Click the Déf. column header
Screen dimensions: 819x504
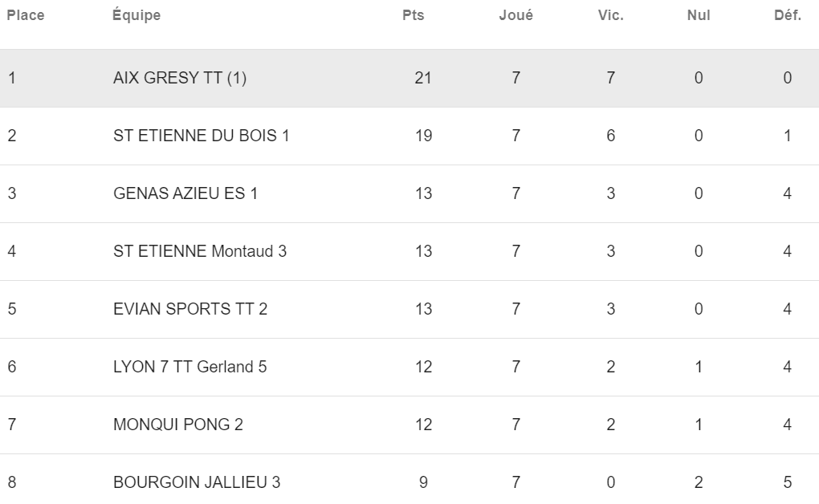coord(788,15)
